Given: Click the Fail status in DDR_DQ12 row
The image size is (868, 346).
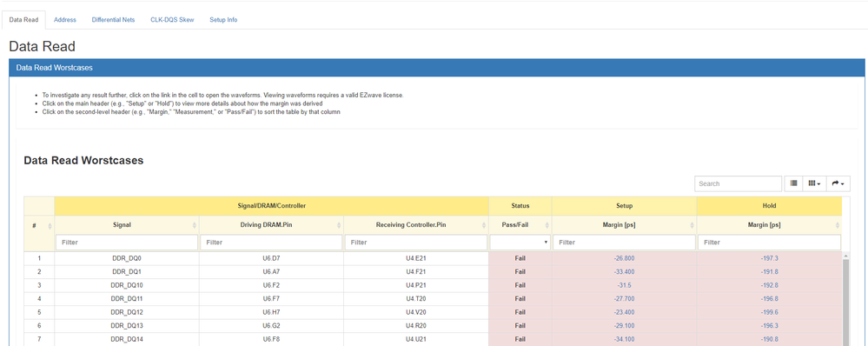Looking at the screenshot, I should pyautogui.click(x=520, y=312).
